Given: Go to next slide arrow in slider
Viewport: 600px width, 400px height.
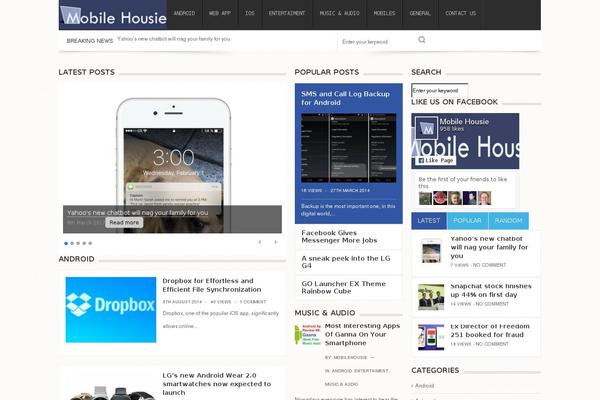Looking at the screenshot, I should coord(275,242).
